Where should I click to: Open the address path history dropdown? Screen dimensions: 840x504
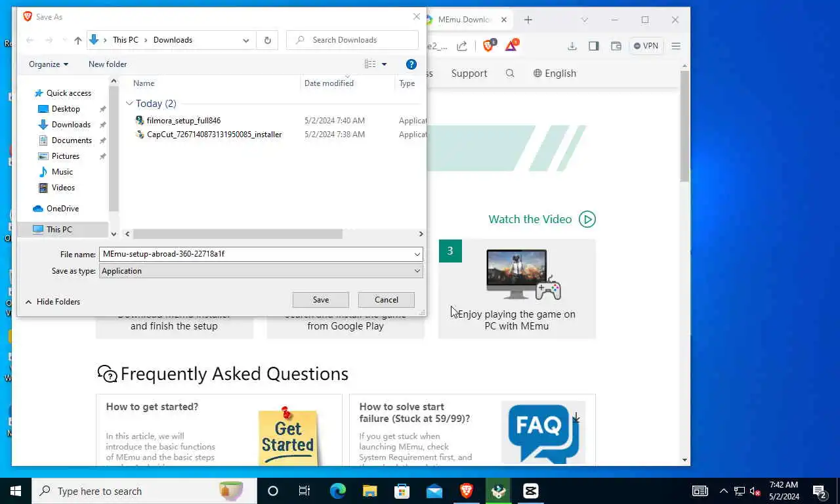point(246,40)
